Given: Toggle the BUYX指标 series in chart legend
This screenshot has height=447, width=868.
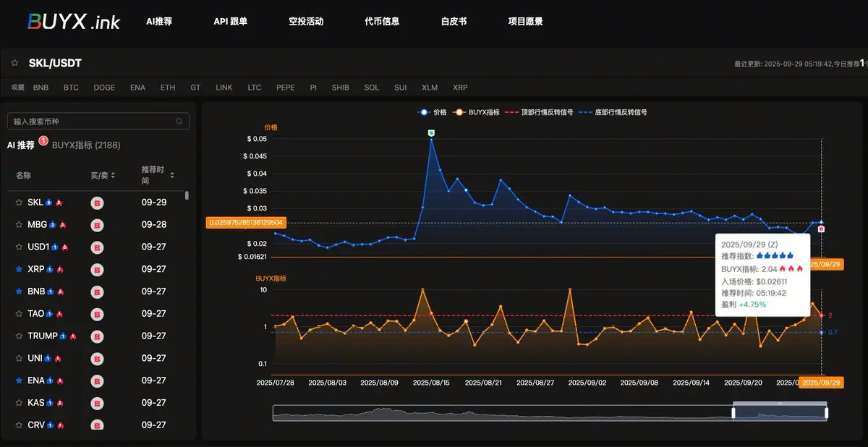Looking at the screenshot, I should coord(478,112).
